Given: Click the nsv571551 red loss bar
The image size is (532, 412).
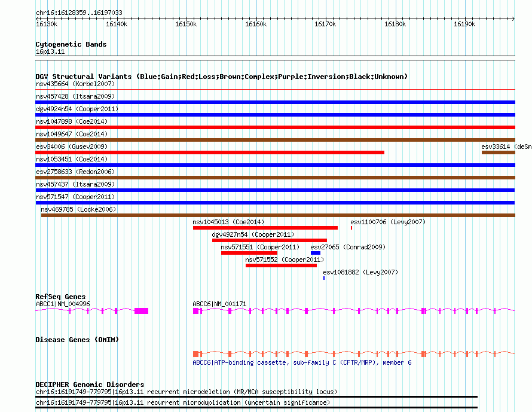Looking at the screenshot, I should tap(249, 253).
